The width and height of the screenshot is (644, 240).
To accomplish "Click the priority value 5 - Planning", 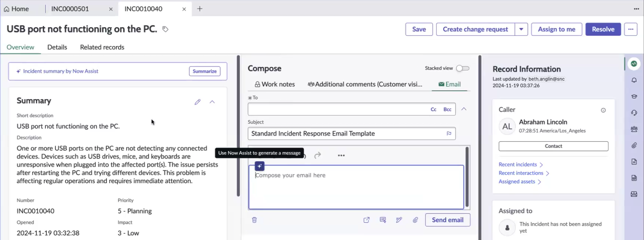I will pos(134,211).
